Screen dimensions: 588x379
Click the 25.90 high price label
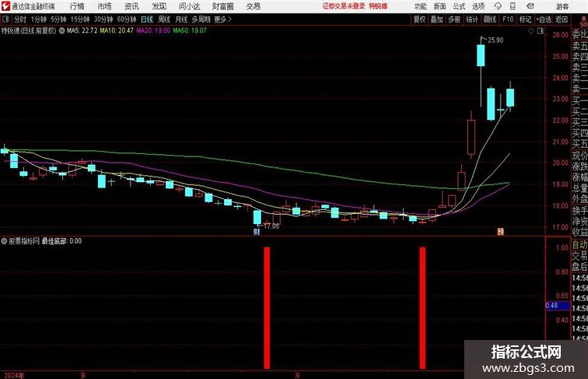point(495,40)
